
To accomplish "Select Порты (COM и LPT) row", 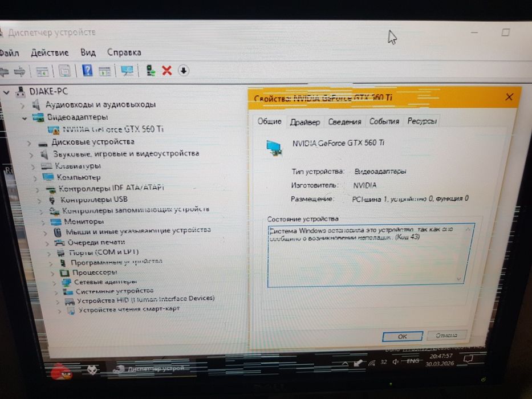I will (x=104, y=253).
